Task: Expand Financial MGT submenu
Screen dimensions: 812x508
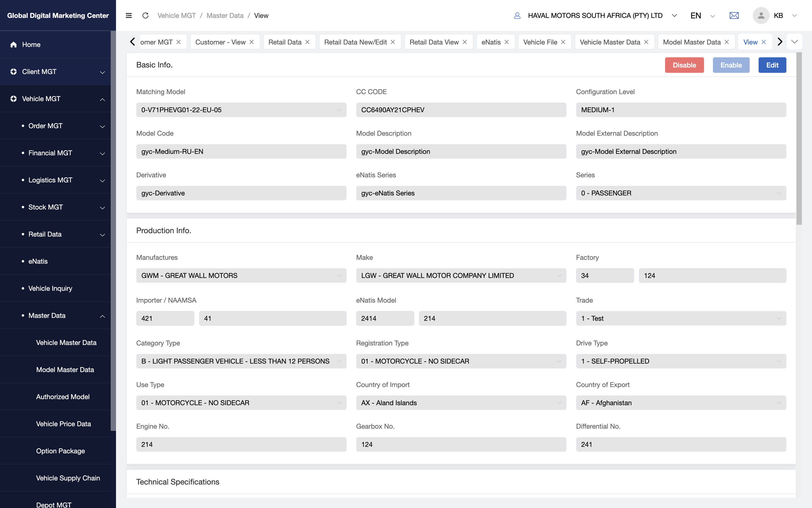Action: pos(103,154)
